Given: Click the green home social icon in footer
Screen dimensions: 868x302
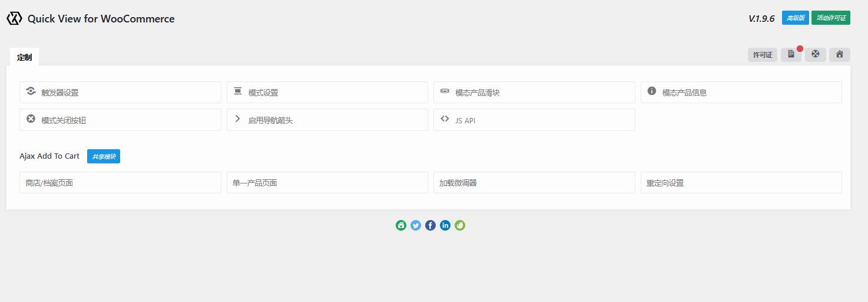Looking at the screenshot, I should tap(401, 225).
